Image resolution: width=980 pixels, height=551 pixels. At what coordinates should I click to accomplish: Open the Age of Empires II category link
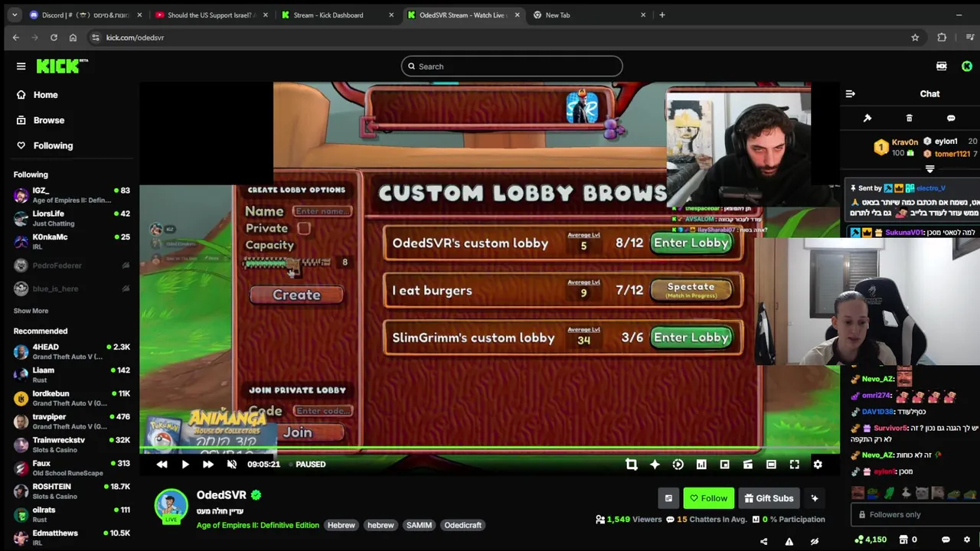(x=257, y=525)
